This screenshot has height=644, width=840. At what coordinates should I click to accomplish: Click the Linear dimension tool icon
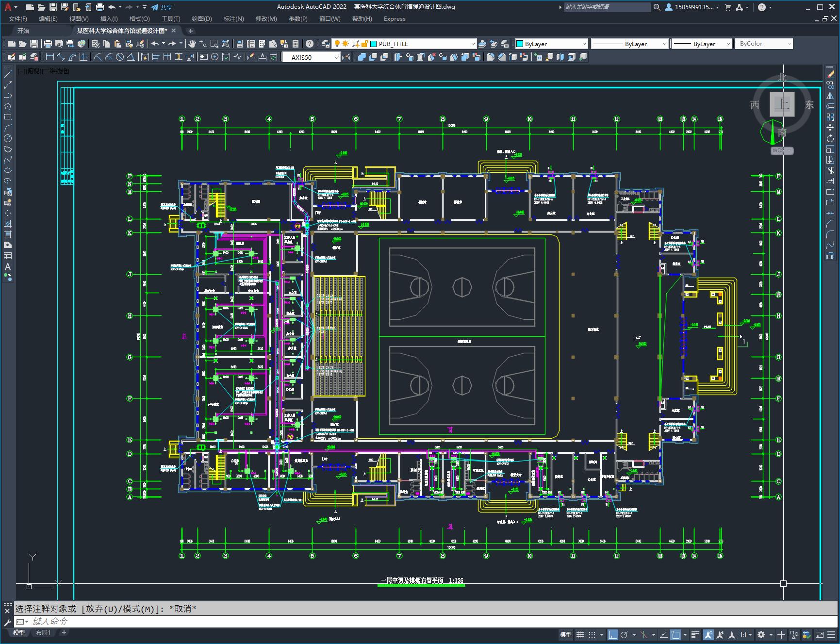pyautogui.click(x=50, y=57)
